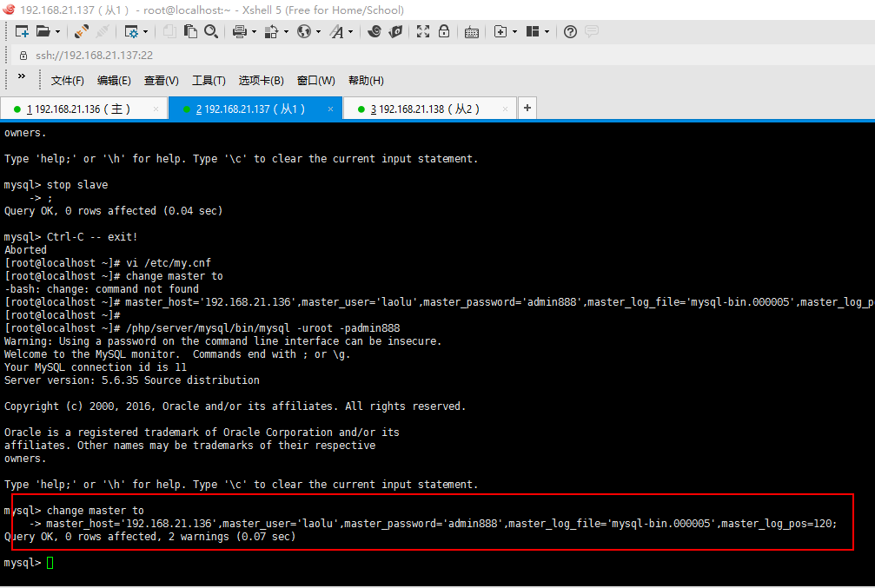Click the lock screen padlock icon
Image resolution: width=875 pixels, height=588 pixels.
click(444, 32)
